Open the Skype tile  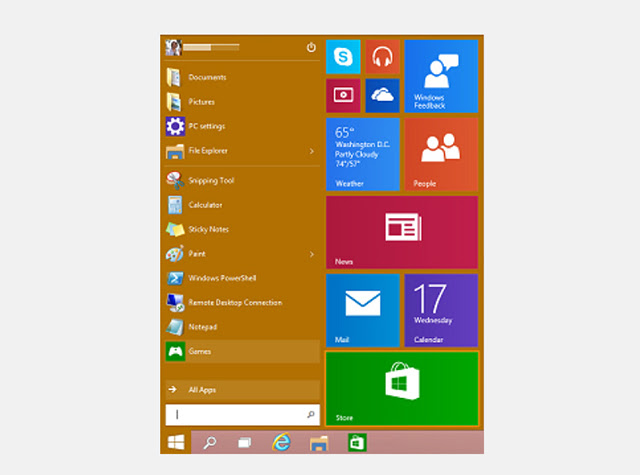point(343,57)
